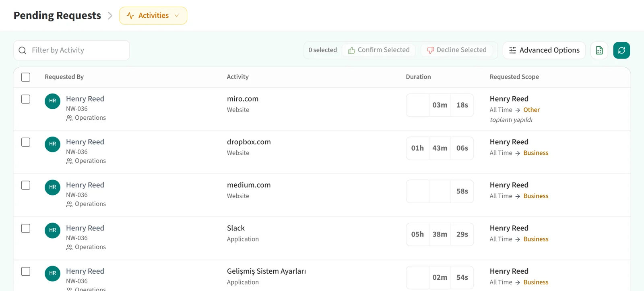
Task: Click Operations team label in miro.com row
Action: tap(90, 118)
